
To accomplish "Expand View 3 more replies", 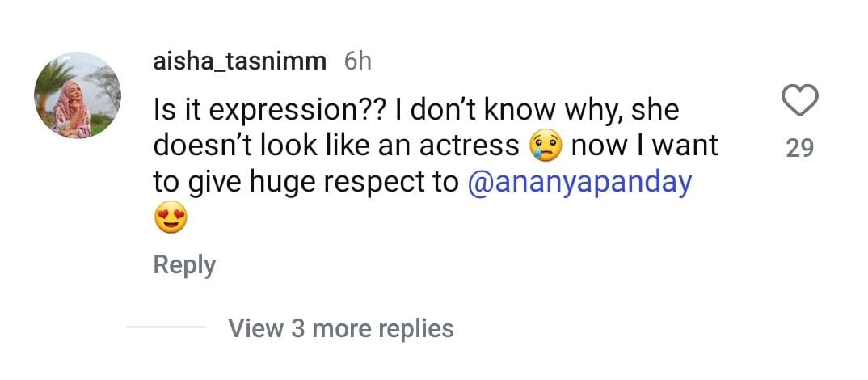I will (340, 328).
